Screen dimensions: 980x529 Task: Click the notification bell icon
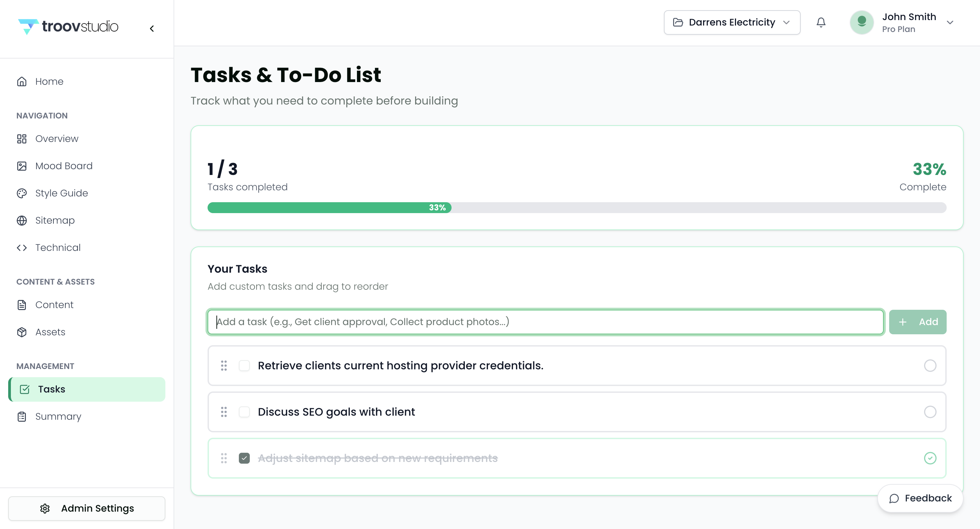[821, 22]
